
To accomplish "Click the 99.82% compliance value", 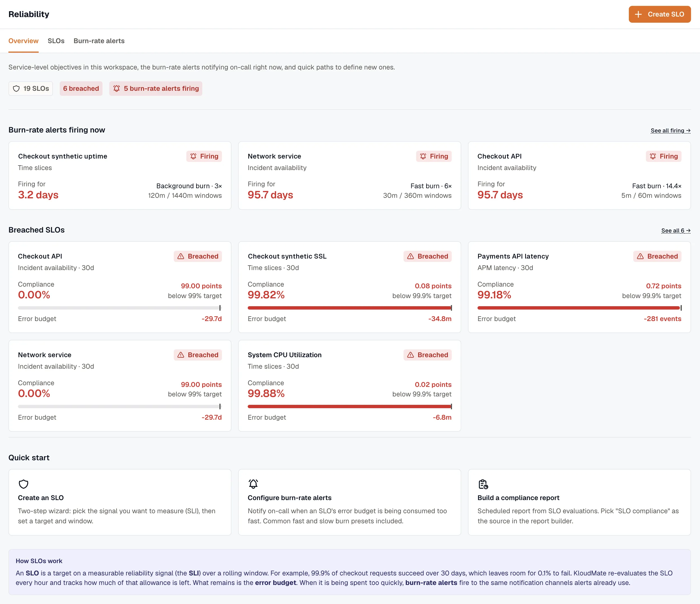I will point(266,295).
